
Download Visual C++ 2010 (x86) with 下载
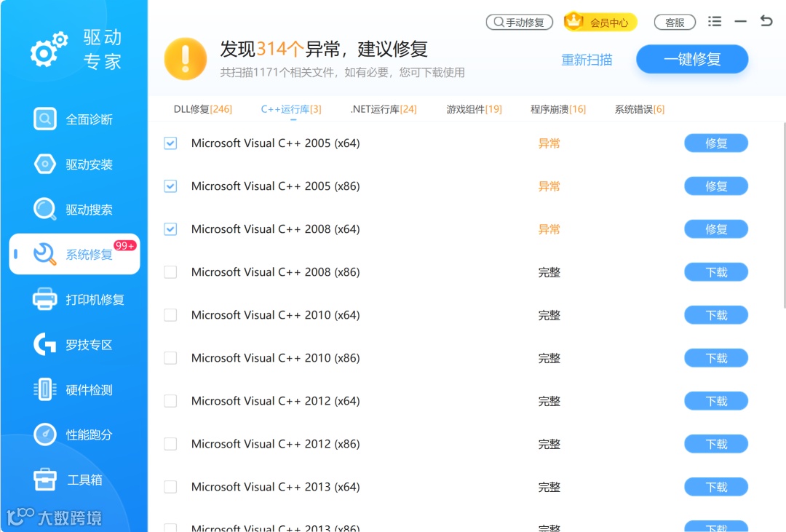click(716, 358)
